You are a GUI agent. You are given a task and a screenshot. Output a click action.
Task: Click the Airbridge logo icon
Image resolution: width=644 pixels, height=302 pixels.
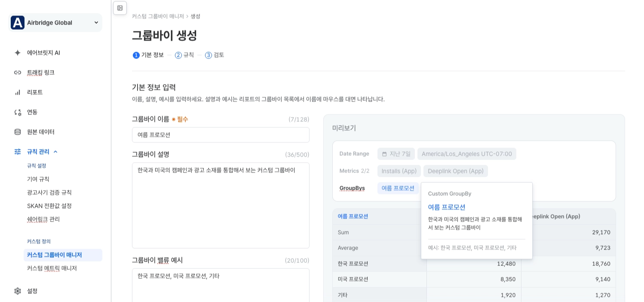click(x=18, y=22)
